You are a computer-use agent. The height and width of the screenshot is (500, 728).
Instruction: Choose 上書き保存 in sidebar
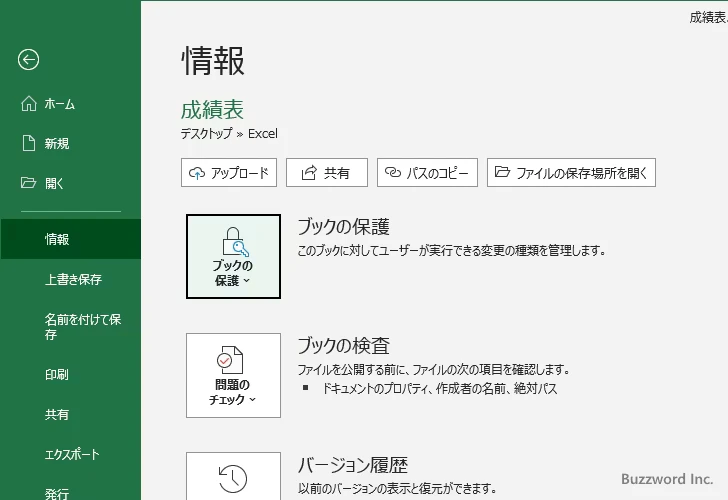point(71,279)
